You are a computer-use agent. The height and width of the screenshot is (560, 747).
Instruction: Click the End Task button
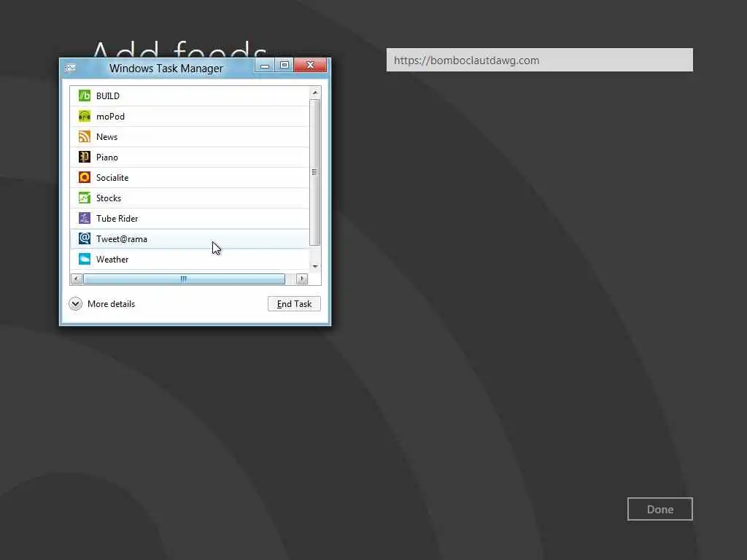coord(294,304)
